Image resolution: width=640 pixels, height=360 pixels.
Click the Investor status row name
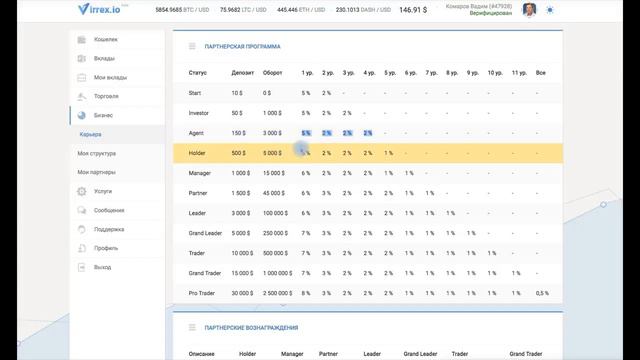click(199, 113)
